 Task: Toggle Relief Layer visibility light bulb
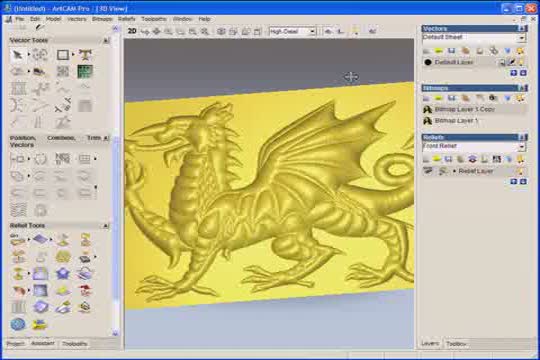coord(520,171)
